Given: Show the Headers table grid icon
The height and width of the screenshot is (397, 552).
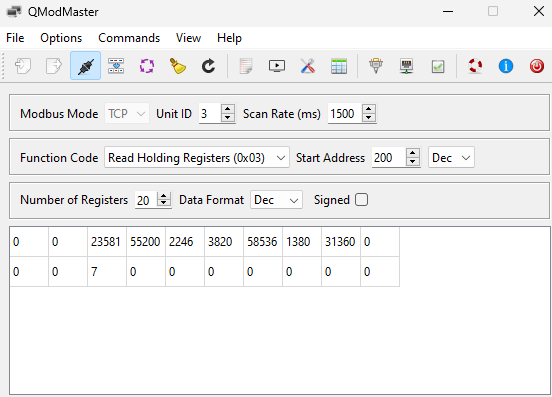Looking at the screenshot, I should click(339, 66).
